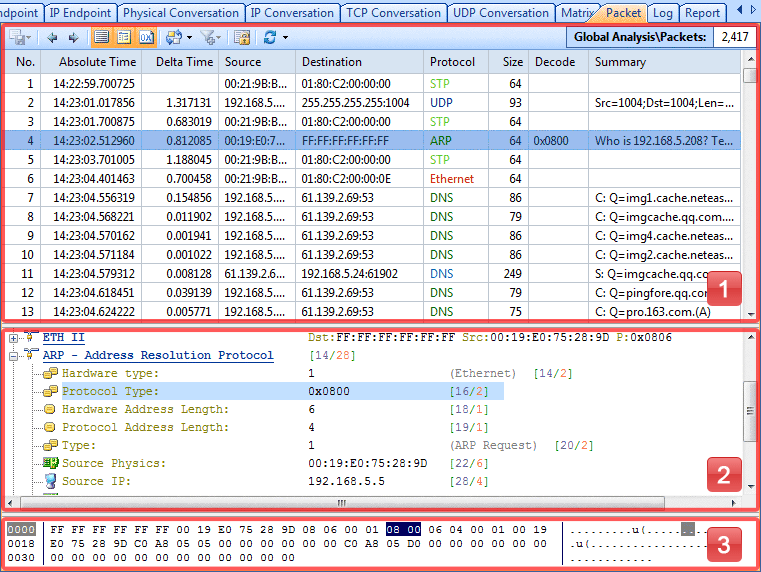Switch to the IP Endpoint tab
The height and width of the screenshot is (572, 761).
[80, 13]
